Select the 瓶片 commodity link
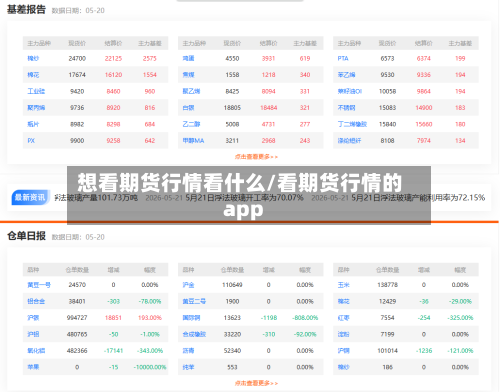The image size is (500, 392). click(33, 124)
